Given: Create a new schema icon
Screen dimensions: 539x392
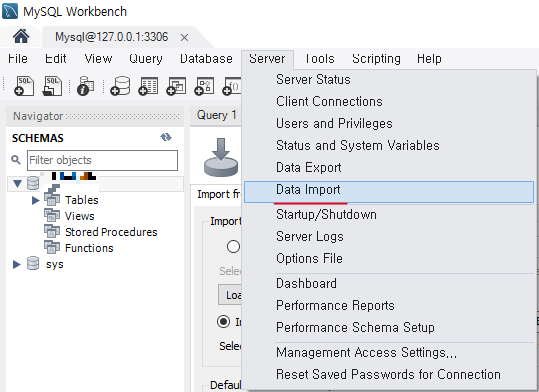Looking at the screenshot, I should 120,86.
